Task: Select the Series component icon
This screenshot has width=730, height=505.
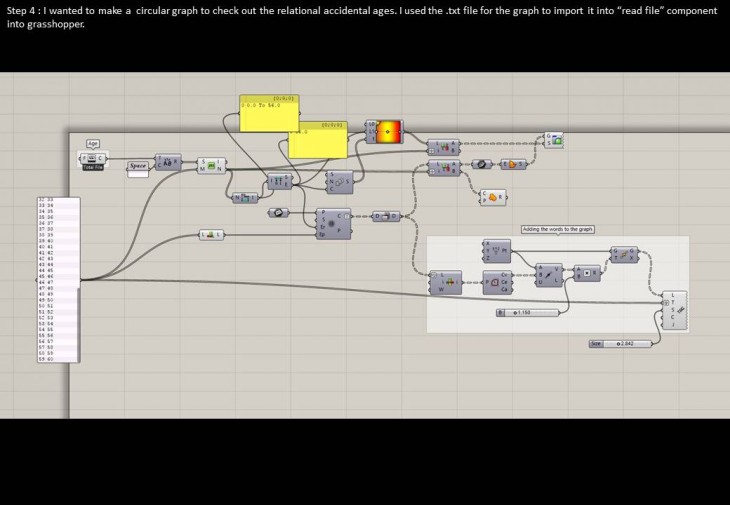Action: coord(340,183)
